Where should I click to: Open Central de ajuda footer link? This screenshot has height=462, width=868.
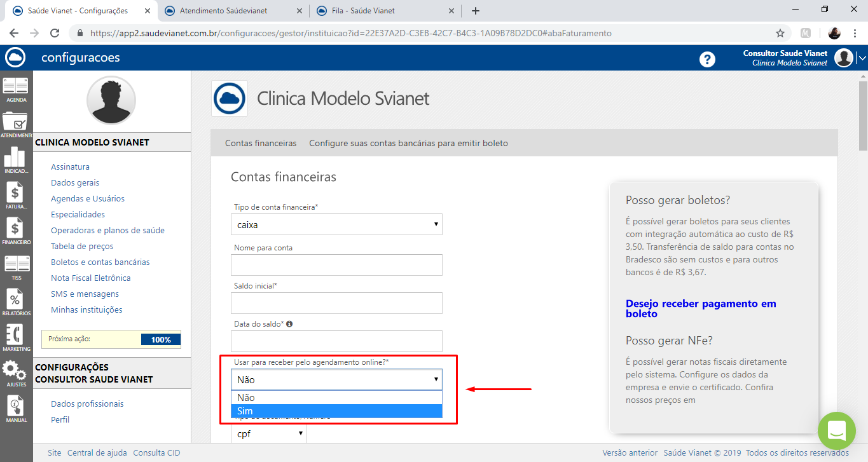click(97, 452)
